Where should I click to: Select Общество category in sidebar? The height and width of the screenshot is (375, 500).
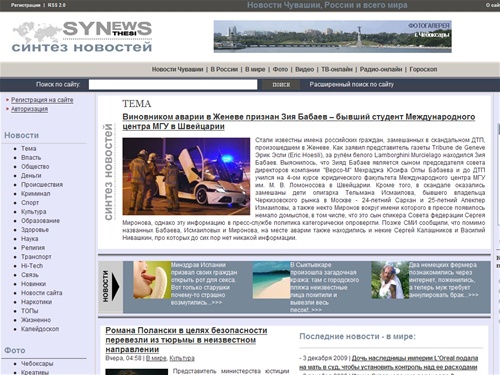tap(35, 166)
